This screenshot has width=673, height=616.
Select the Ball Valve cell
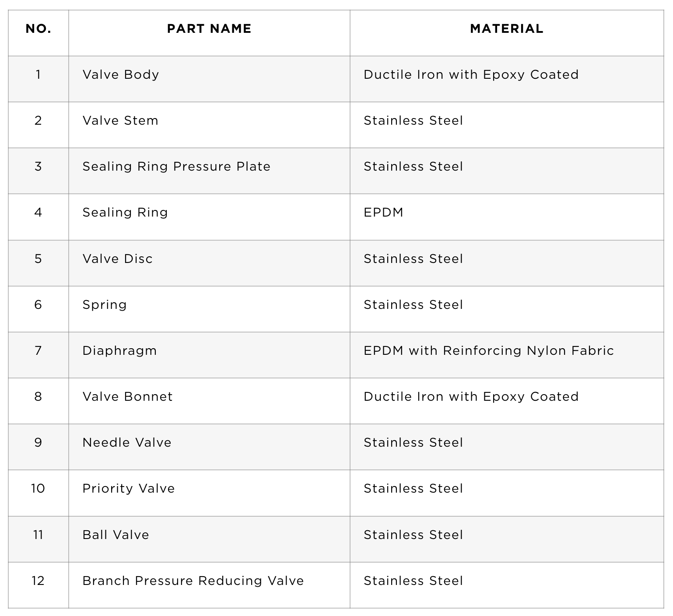[209, 539]
